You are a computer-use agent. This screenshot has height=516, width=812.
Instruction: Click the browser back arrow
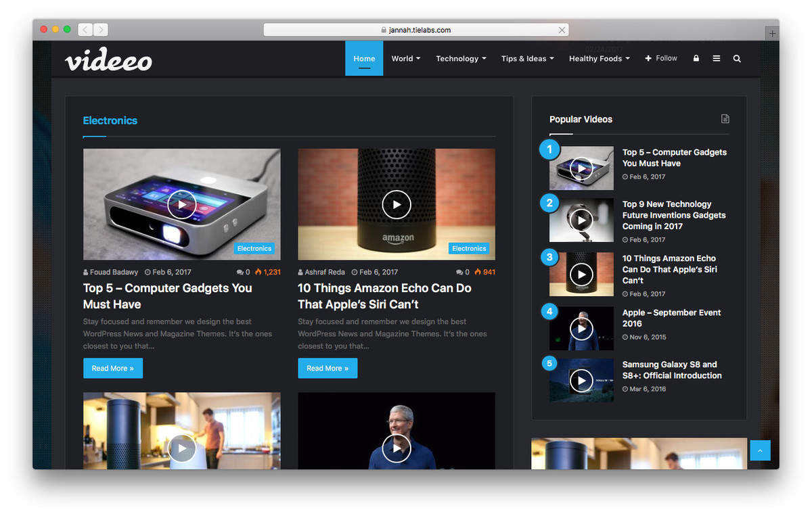point(85,30)
